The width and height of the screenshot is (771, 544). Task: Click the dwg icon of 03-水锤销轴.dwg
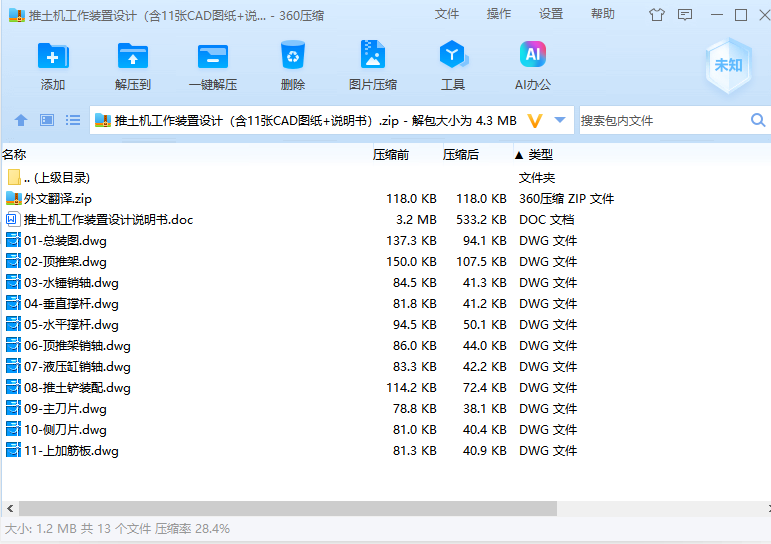[x=13, y=282]
